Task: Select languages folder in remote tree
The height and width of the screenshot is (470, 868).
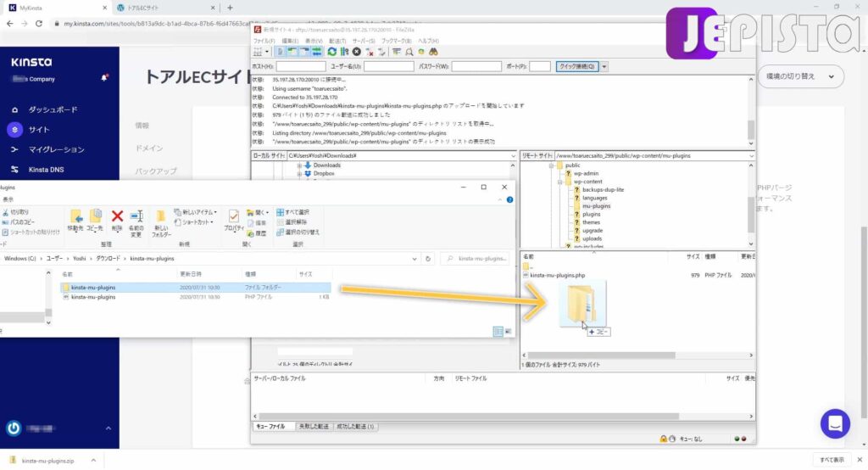Action: [x=594, y=198]
